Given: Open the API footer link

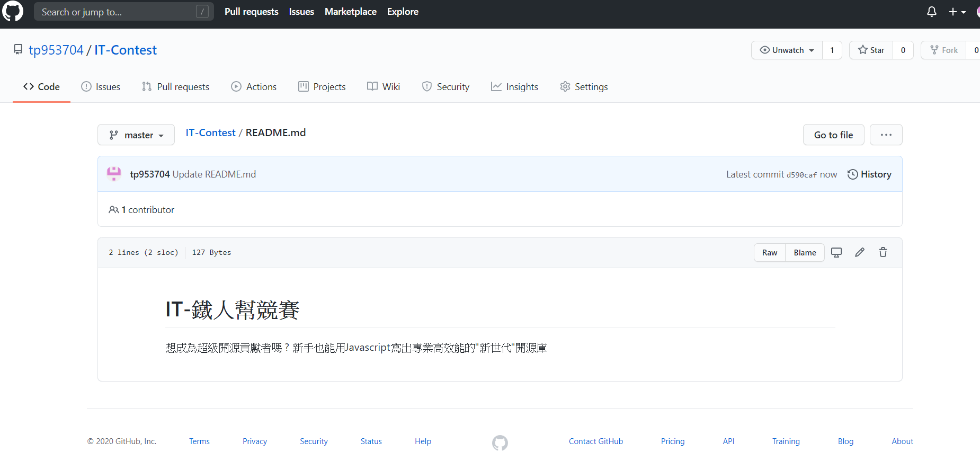Looking at the screenshot, I should click(728, 441).
